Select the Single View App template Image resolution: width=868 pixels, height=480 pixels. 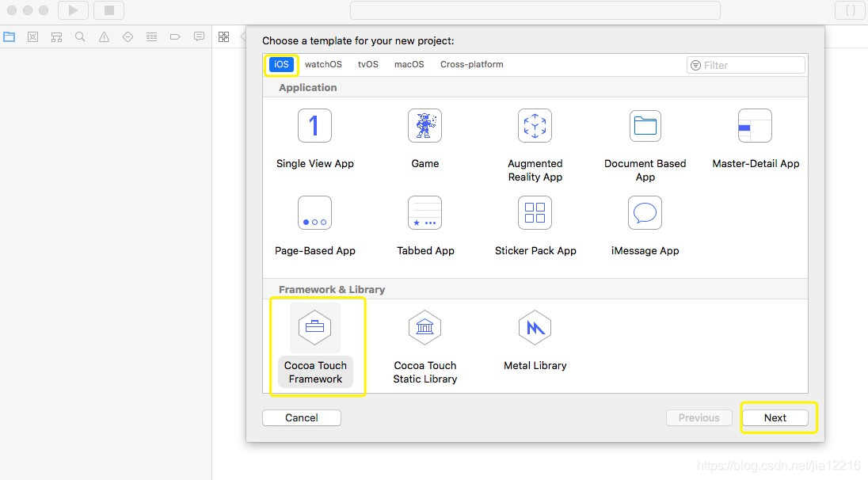pyautogui.click(x=314, y=139)
